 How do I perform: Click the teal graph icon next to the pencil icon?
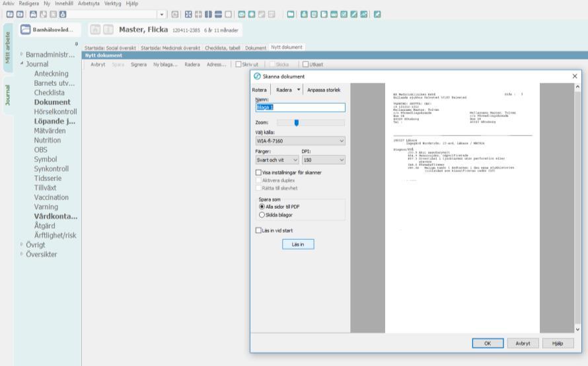click(x=364, y=15)
